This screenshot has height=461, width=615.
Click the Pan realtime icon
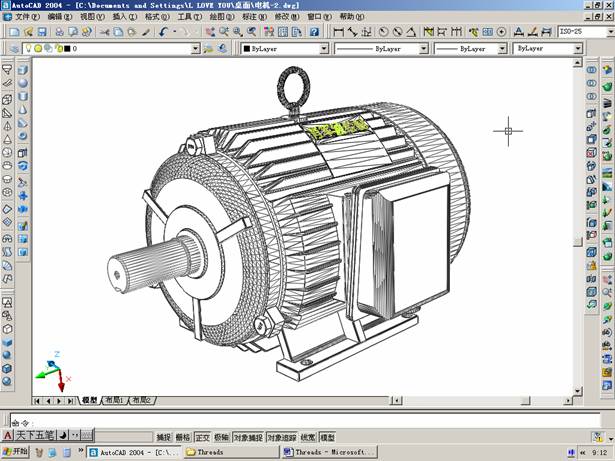210,32
